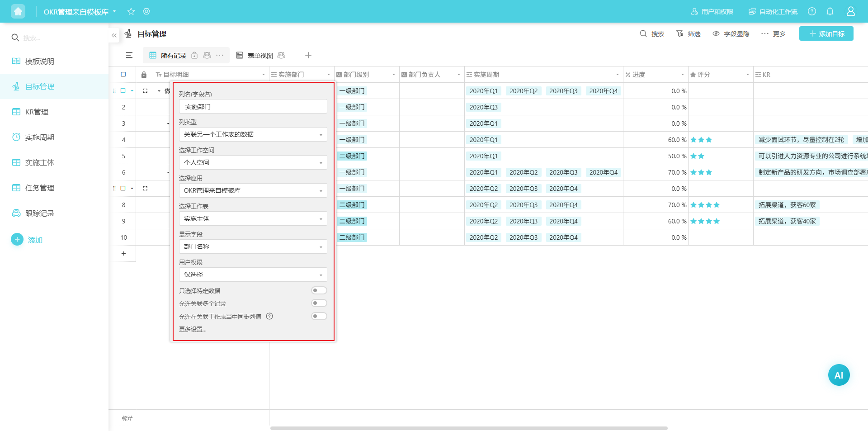Screen dimensions: 868x431
Task: Enable 只选择特定数据 toggle
Action: coord(319,290)
